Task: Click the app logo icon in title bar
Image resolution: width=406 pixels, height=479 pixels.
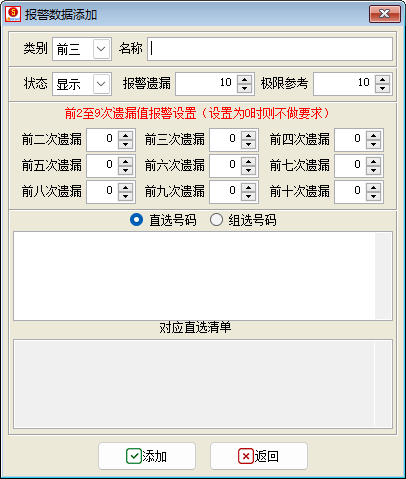Action: click(13, 14)
